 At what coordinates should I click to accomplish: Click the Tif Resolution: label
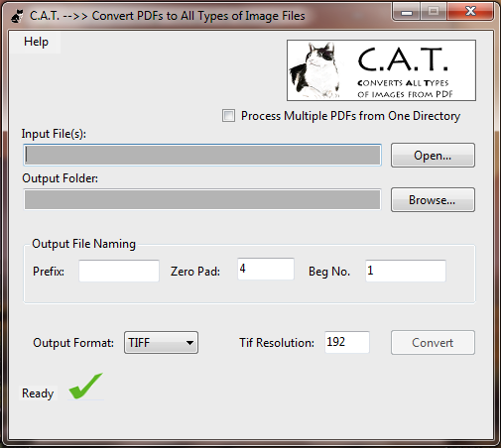coord(277,343)
